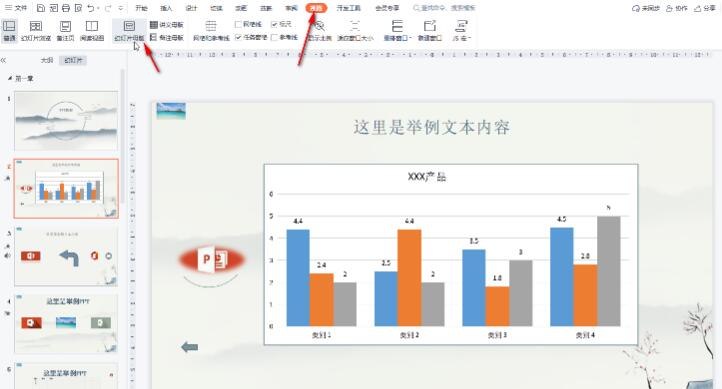Switch to Slide Sorter (幻灯片浏览) view

(x=36, y=30)
